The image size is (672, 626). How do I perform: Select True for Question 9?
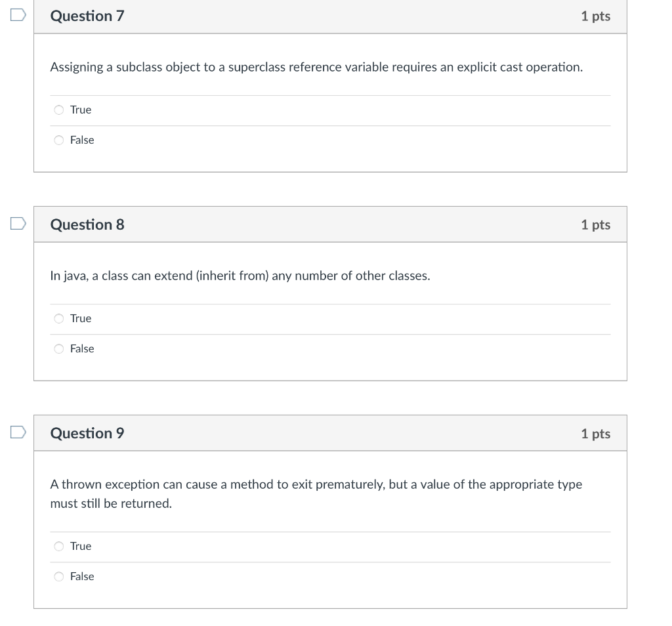59,546
